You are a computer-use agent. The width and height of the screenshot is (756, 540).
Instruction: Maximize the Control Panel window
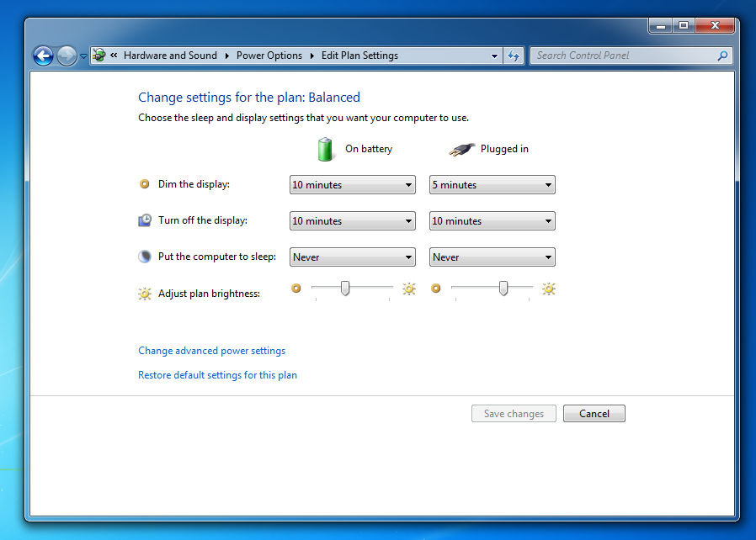coord(684,25)
